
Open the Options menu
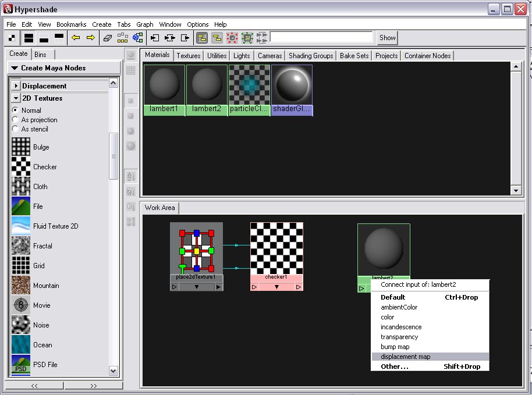pos(198,24)
